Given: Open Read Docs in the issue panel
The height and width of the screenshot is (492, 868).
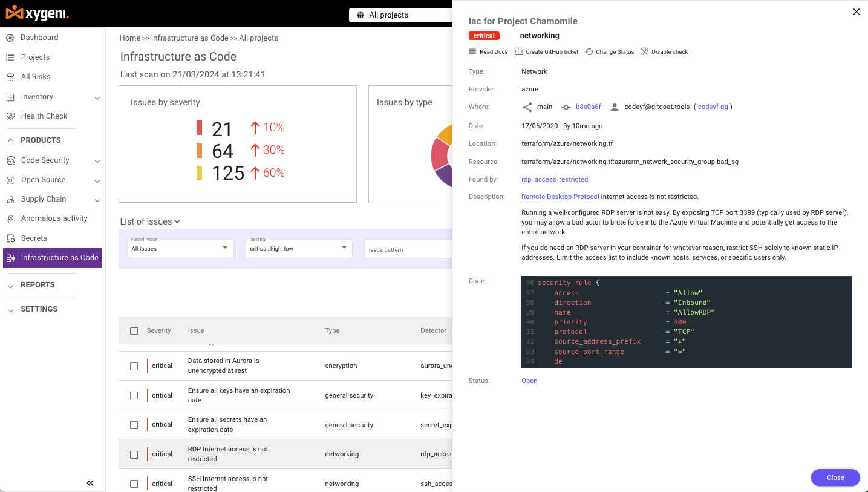Looking at the screenshot, I should click(488, 51).
